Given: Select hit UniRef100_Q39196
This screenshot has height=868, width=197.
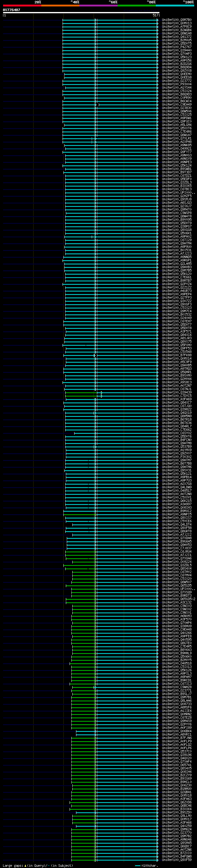Looking at the screenshot, I should click(177, 755).
